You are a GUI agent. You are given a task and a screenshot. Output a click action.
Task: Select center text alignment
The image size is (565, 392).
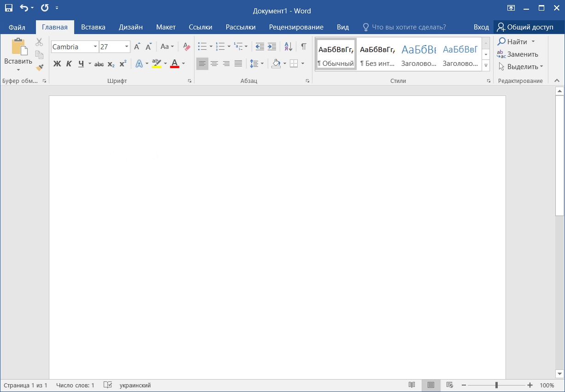coord(214,63)
